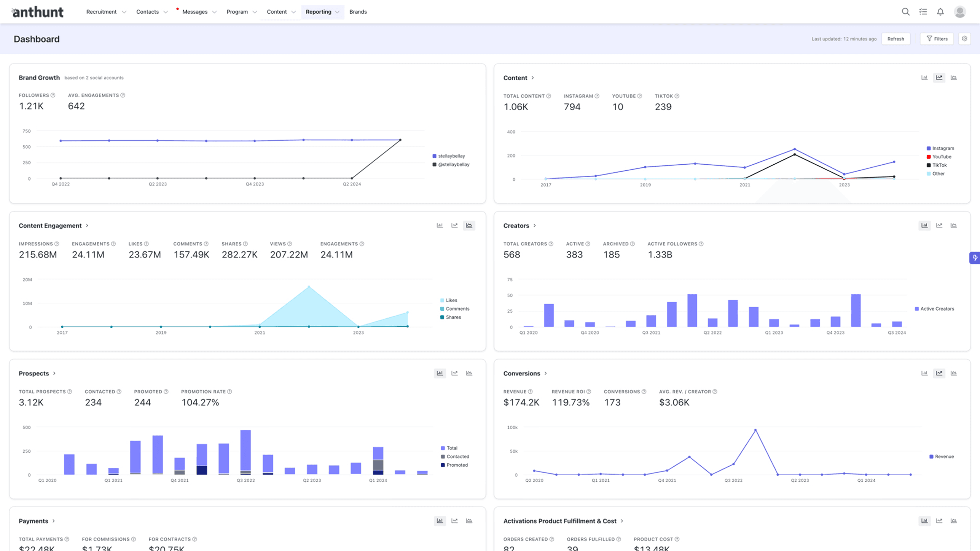
Task: Show info tooltip for Avg. Engagements
Action: [123, 95]
